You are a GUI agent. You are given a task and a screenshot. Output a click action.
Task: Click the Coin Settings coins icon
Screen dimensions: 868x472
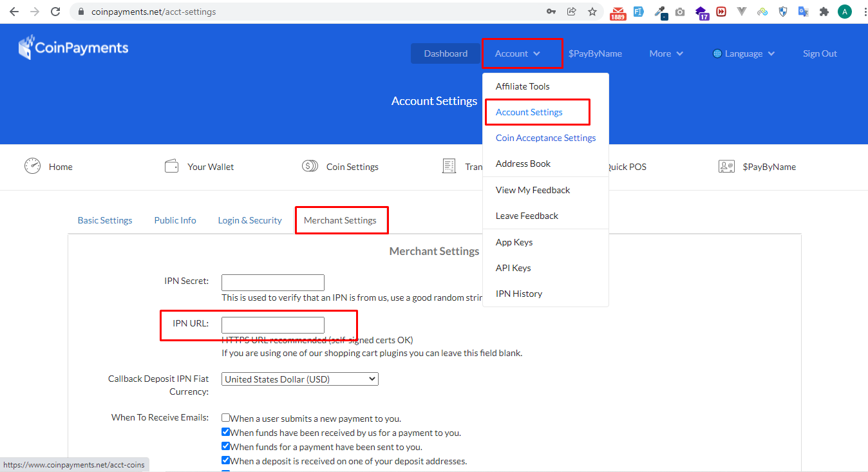[310, 166]
